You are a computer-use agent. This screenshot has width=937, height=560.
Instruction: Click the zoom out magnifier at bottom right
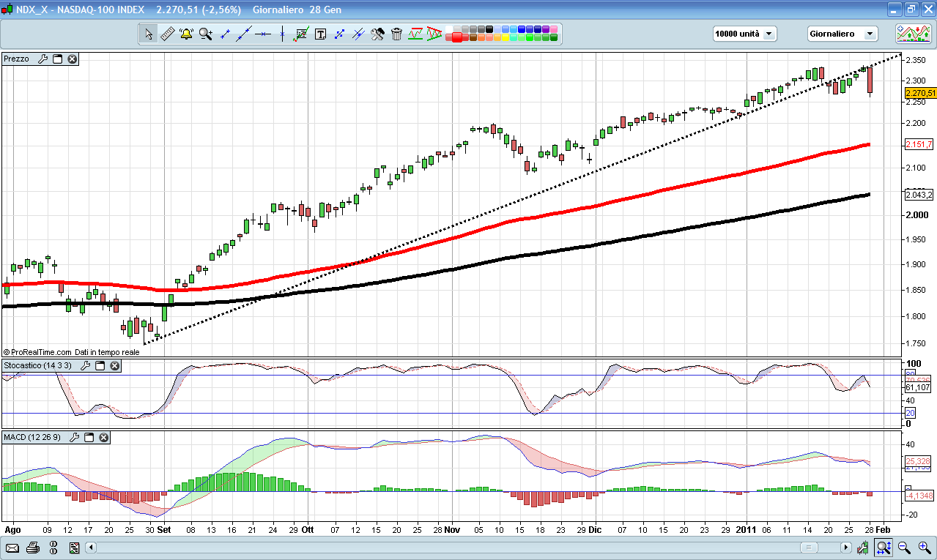point(904,548)
